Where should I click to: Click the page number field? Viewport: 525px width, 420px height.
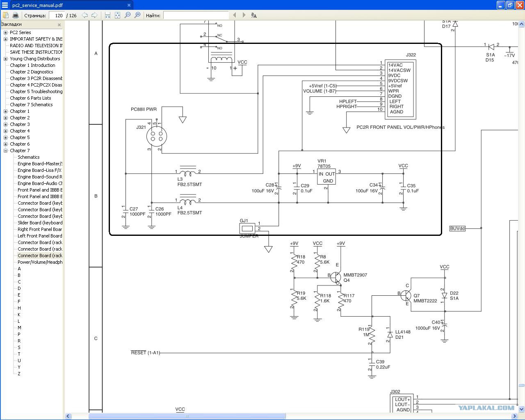[57, 15]
